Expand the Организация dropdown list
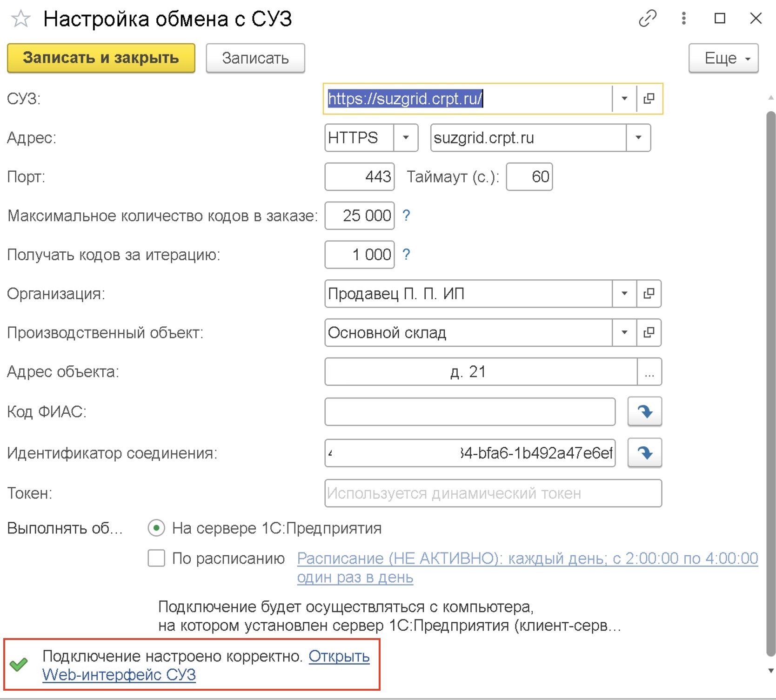Viewport: 776px width, 700px height. [x=624, y=294]
